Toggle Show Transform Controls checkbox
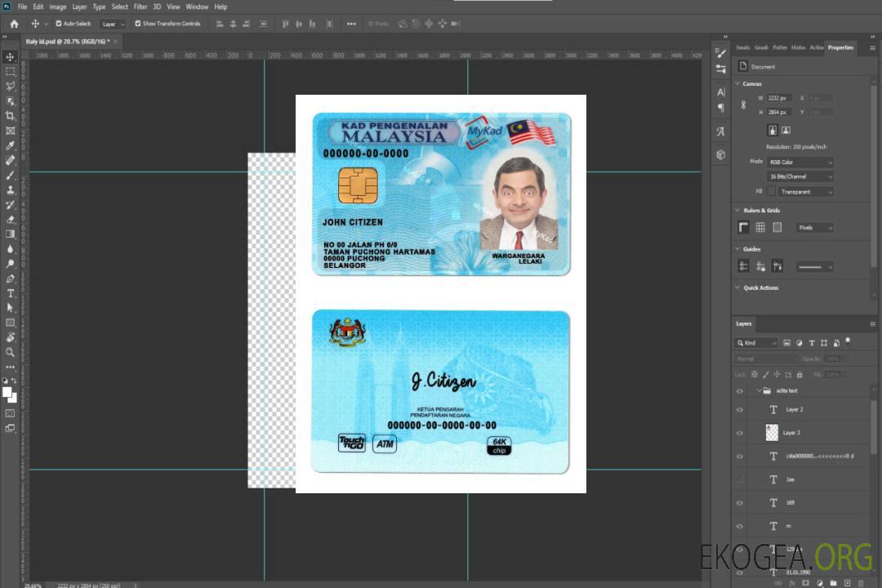This screenshot has width=882, height=588. click(x=138, y=24)
